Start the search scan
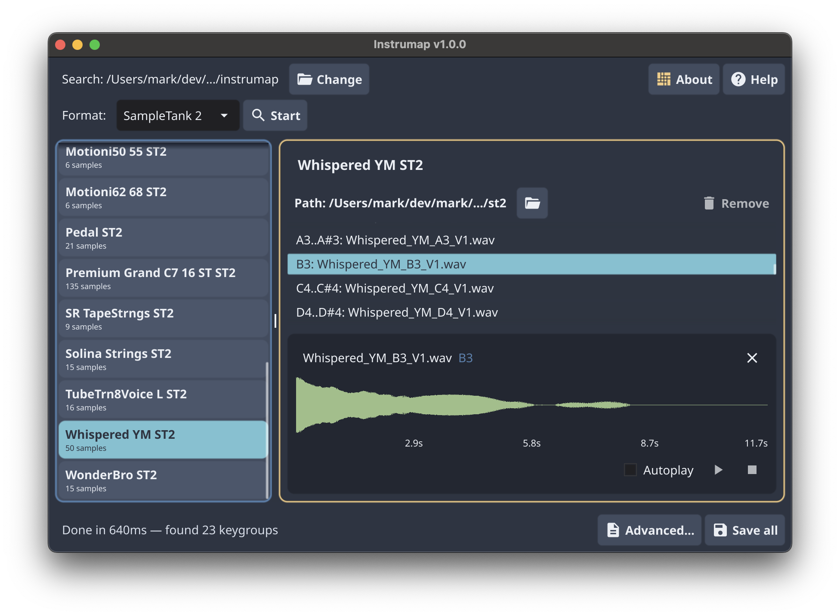 click(275, 116)
